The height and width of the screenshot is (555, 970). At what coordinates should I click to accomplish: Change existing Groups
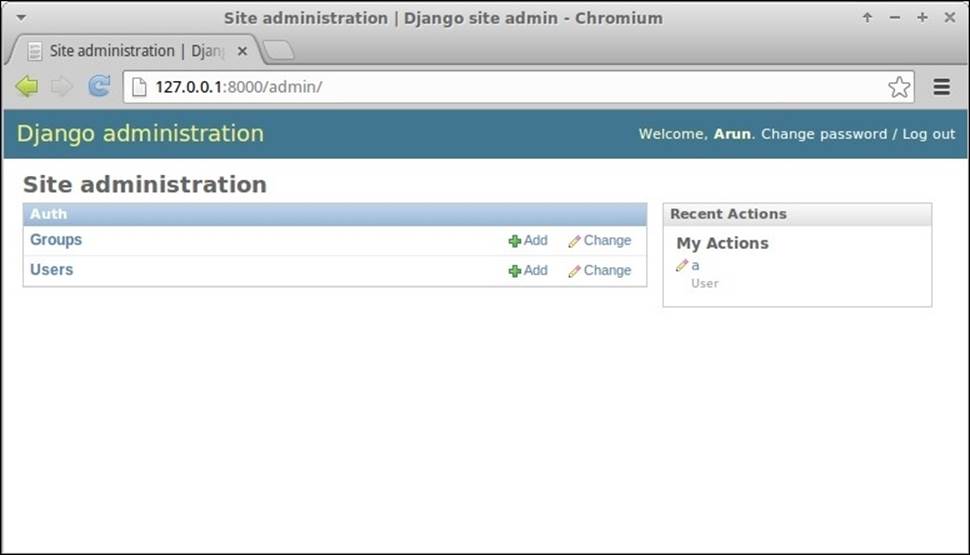click(599, 241)
